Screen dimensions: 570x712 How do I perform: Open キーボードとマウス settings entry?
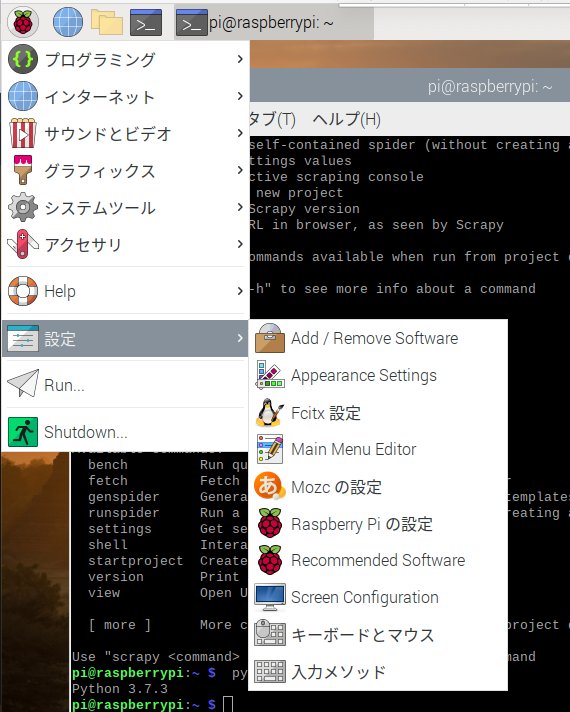click(378, 634)
